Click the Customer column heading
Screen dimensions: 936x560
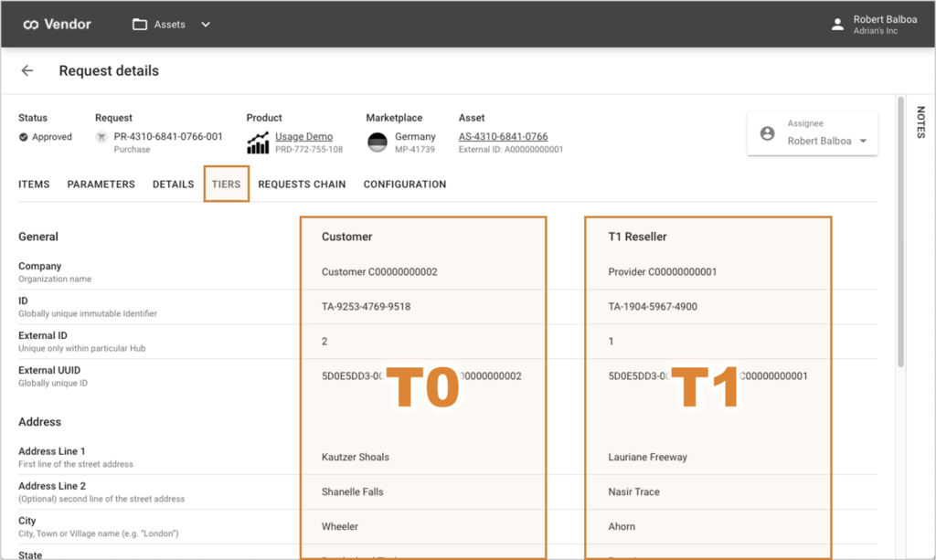coord(346,237)
